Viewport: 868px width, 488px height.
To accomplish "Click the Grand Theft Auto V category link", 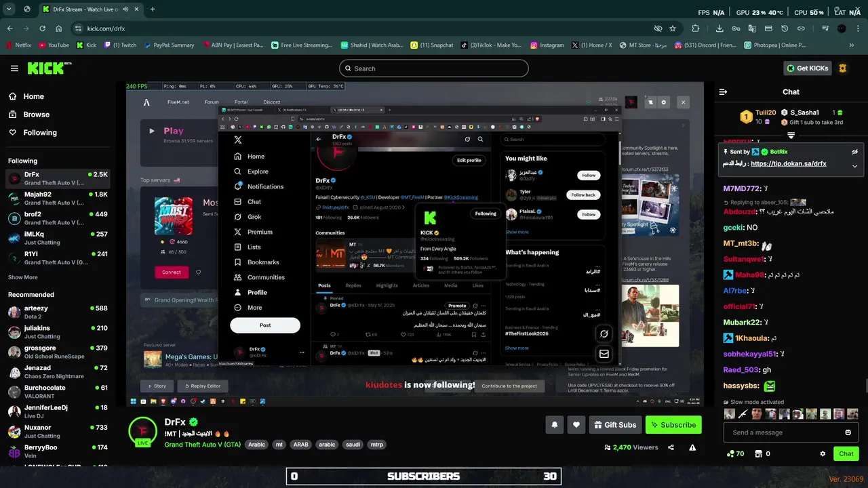I will pos(202,445).
